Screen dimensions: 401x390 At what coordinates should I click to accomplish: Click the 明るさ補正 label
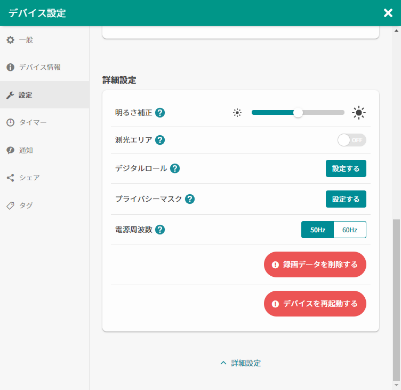[134, 113]
